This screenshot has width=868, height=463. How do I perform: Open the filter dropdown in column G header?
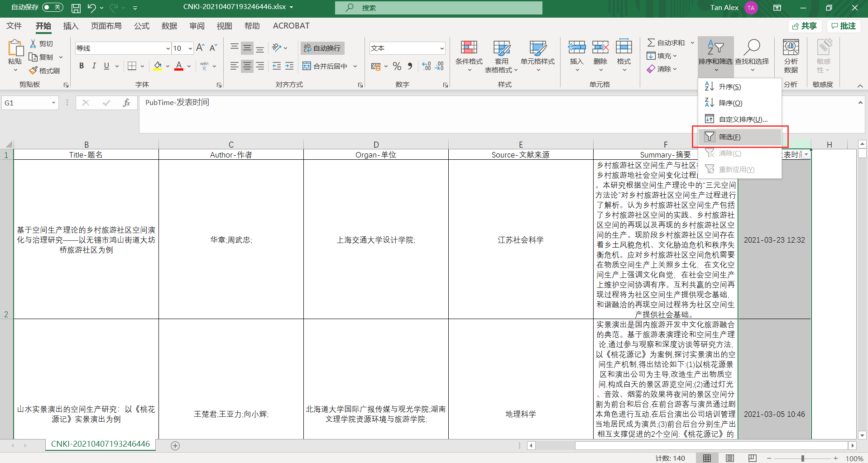coord(806,155)
